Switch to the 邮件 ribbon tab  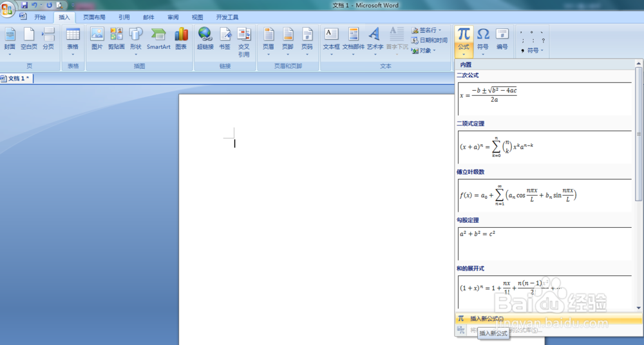(x=149, y=17)
